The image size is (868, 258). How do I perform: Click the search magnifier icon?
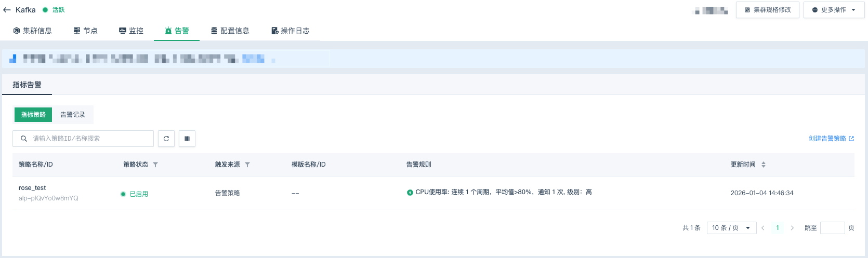[24, 139]
